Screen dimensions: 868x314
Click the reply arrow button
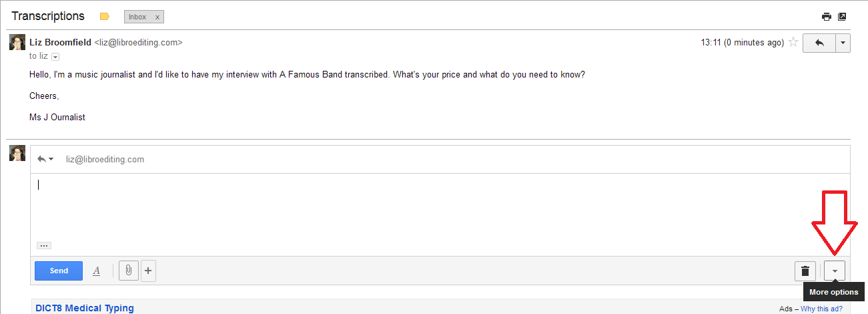click(x=819, y=43)
